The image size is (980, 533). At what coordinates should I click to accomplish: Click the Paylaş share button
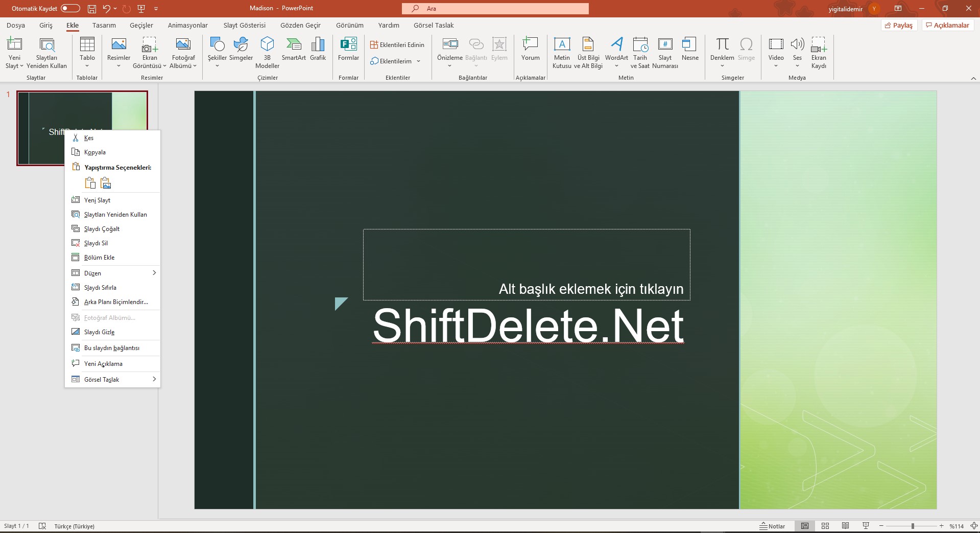coord(899,25)
